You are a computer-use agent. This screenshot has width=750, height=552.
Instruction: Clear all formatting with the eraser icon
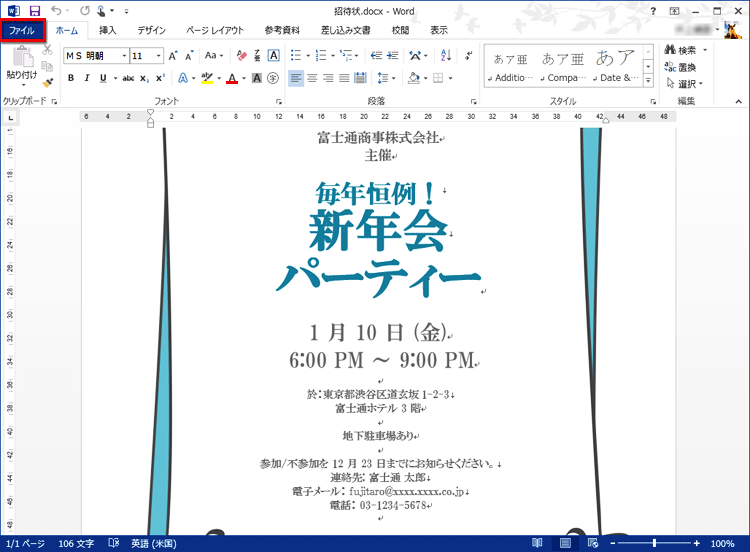tap(242, 56)
